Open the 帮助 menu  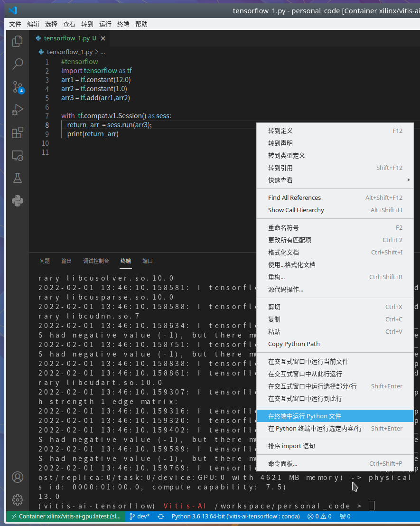point(141,24)
